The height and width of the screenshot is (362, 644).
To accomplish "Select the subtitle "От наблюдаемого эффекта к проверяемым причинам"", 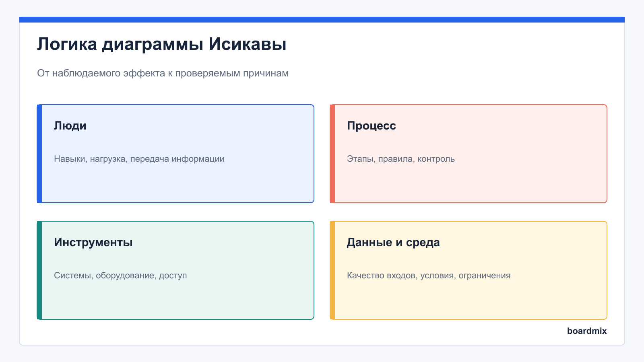I will pyautogui.click(x=163, y=73).
